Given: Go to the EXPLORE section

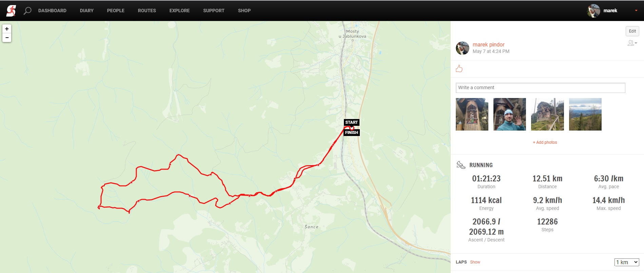Looking at the screenshot, I should point(179,11).
